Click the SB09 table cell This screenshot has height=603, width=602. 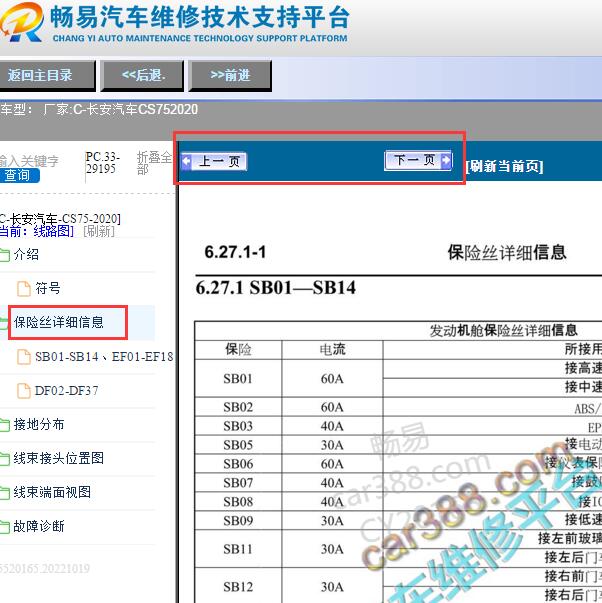238,520
